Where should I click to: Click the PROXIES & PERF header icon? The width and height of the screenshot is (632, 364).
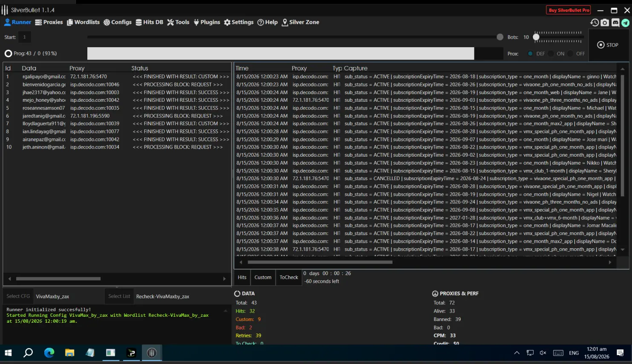pyautogui.click(x=435, y=294)
